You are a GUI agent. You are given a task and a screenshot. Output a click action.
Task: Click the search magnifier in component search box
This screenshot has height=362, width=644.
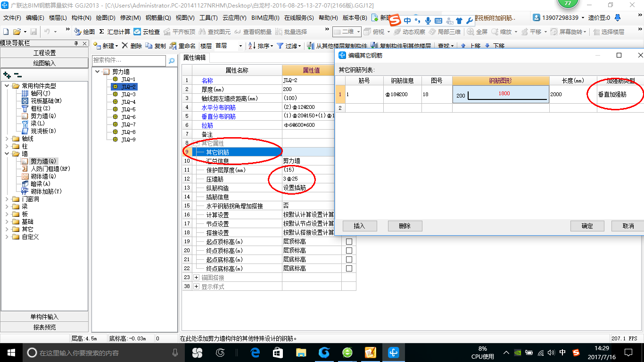[173, 60]
